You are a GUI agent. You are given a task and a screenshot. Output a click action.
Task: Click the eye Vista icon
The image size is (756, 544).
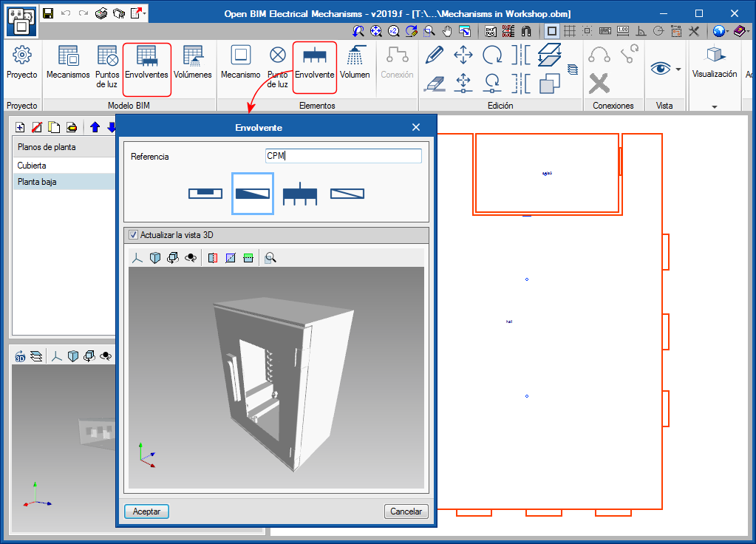tap(661, 69)
